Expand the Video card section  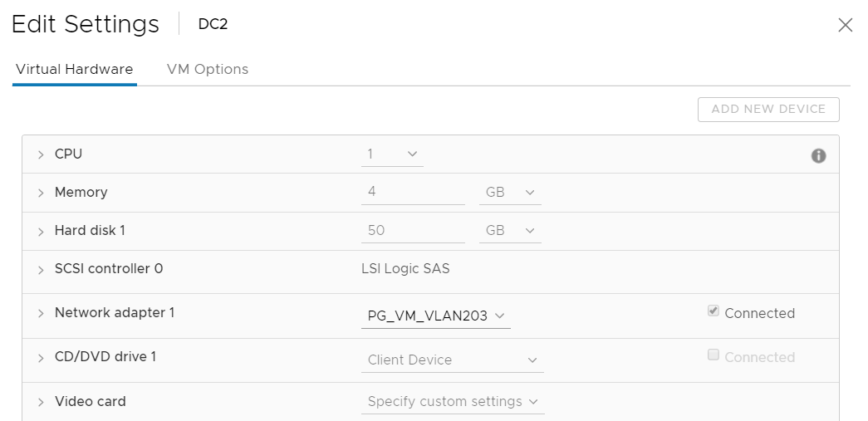pyautogui.click(x=41, y=403)
